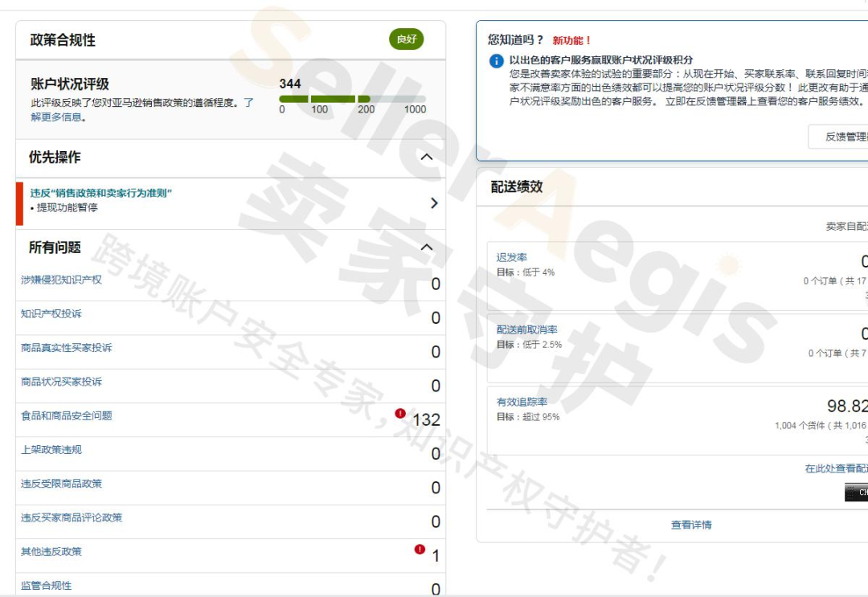The width and height of the screenshot is (868, 597).
Task: Click the account health rating progress bar
Action: (353, 99)
